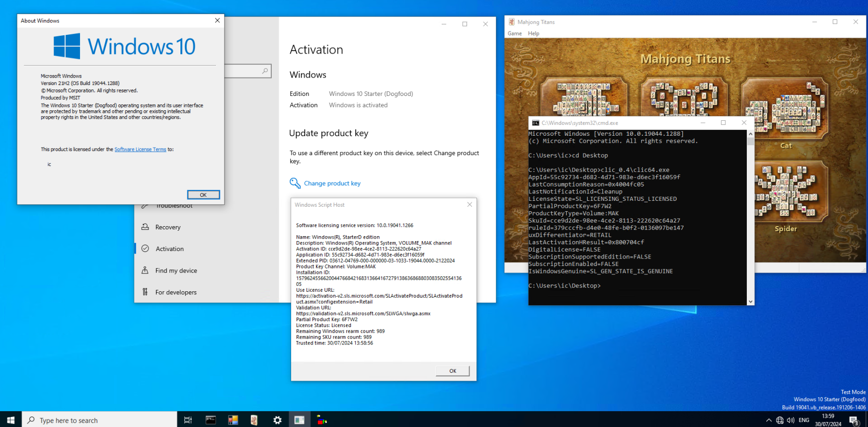Viewport: 868px width, 427px height.
Task: Open the Help menu in Mahjong Titans
Action: pyautogui.click(x=533, y=33)
